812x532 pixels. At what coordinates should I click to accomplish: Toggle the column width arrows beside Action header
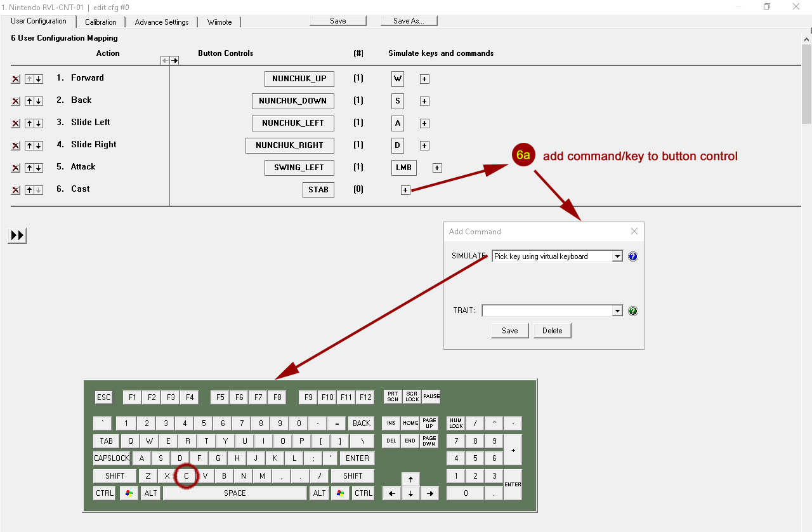pyautogui.click(x=169, y=60)
